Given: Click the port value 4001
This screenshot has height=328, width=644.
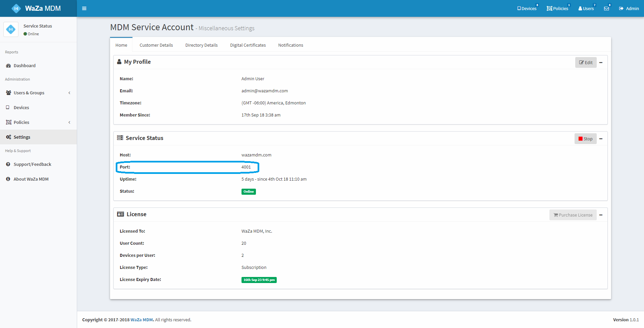Looking at the screenshot, I should point(246,167).
